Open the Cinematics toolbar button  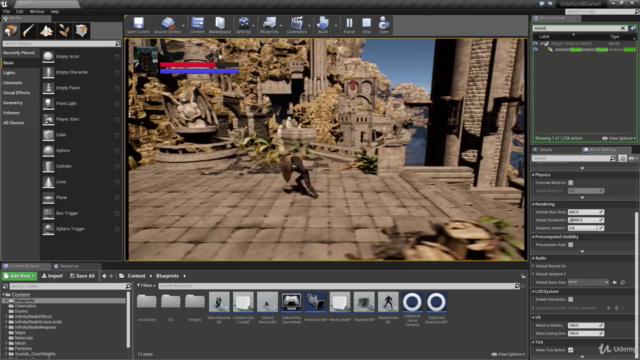tap(297, 25)
